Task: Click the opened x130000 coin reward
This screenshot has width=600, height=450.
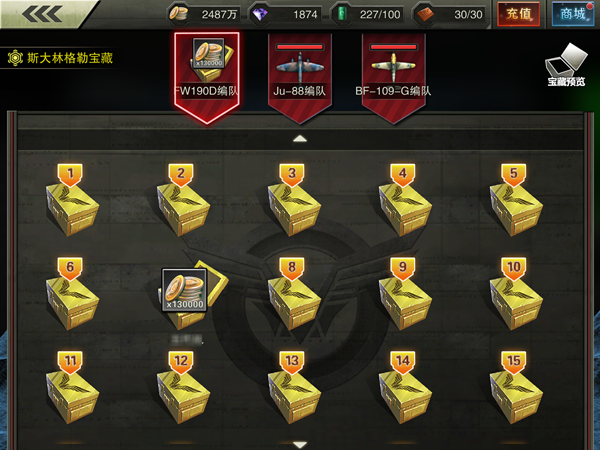Action: coord(184,290)
